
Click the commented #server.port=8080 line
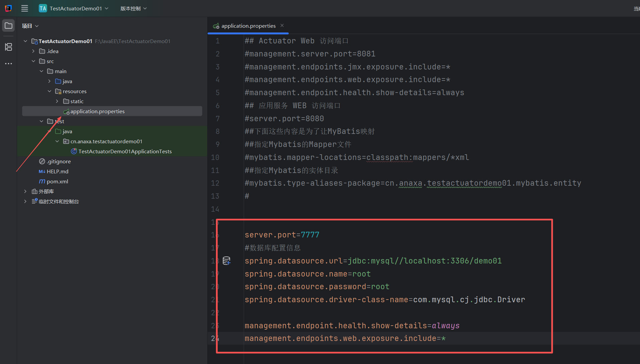coord(284,119)
